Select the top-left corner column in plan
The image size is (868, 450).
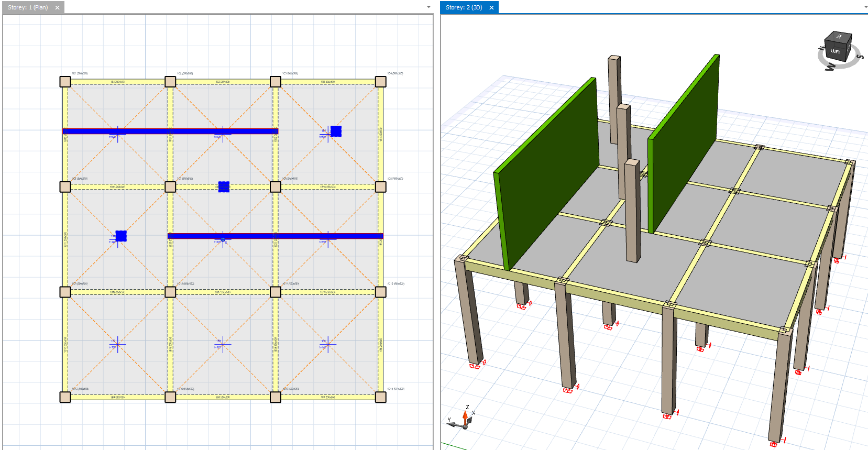[65, 82]
